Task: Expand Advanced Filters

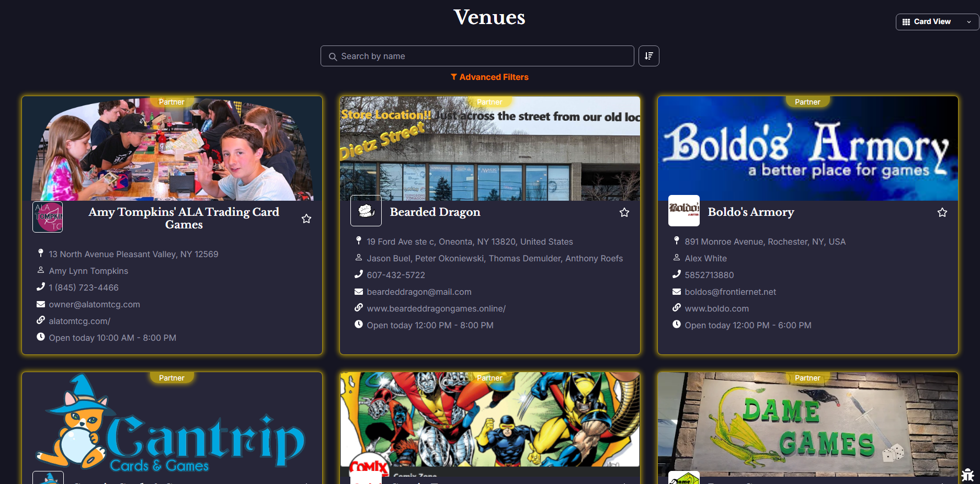Action: [x=489, y=77]
